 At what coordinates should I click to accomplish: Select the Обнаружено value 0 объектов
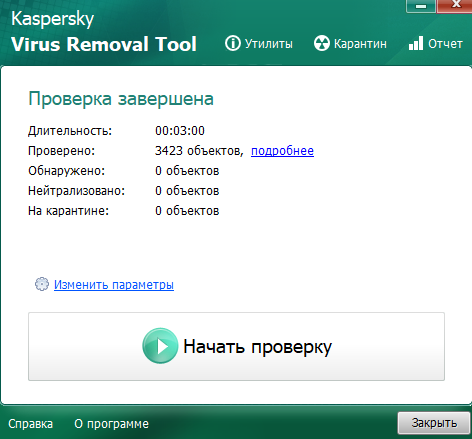(x=187, y=171)
